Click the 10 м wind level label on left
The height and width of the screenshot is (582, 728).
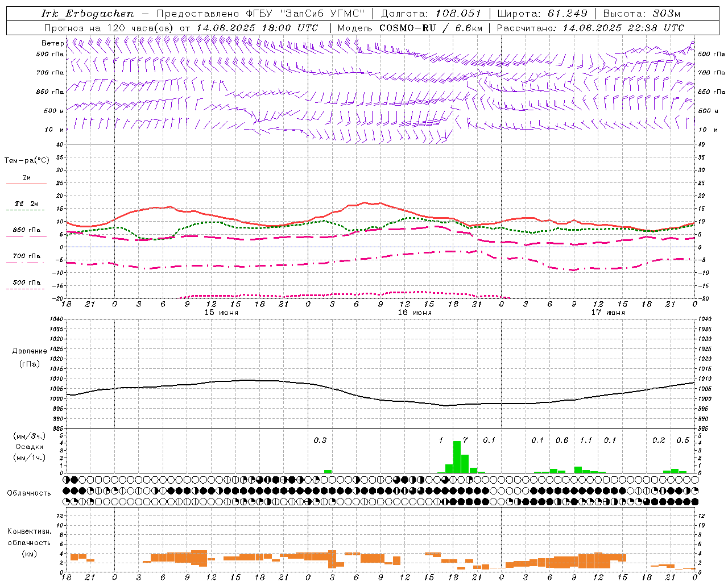pos(54,130)
